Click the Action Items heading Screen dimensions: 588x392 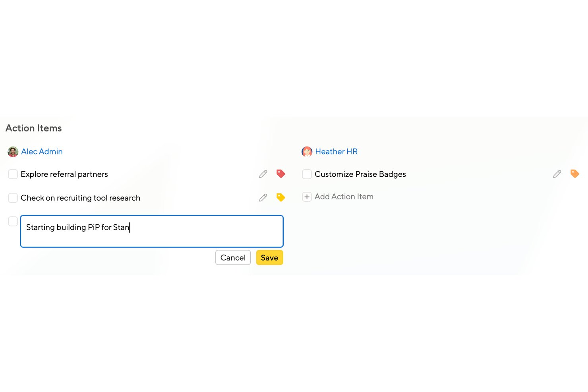pos(34,128)
